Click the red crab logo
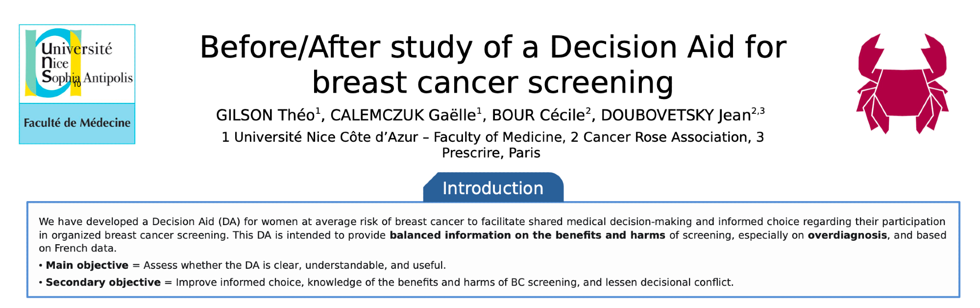The image size is (980, 308). 903,83
